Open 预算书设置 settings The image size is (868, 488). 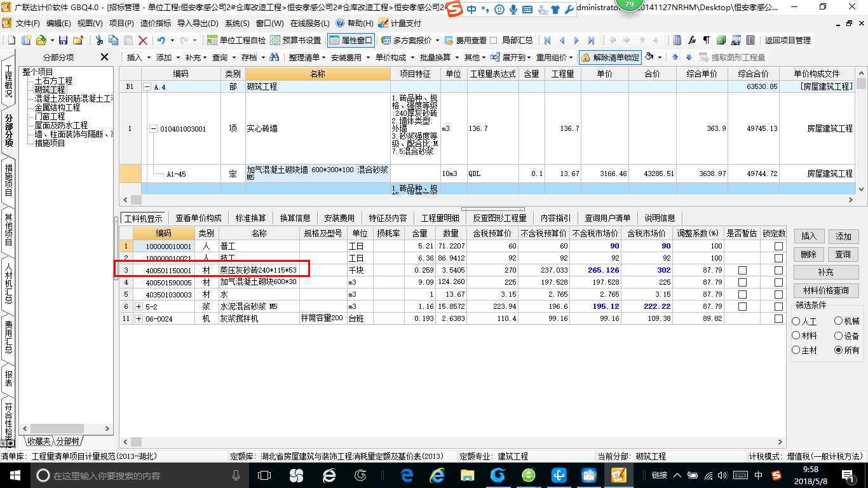pos(296,40)
